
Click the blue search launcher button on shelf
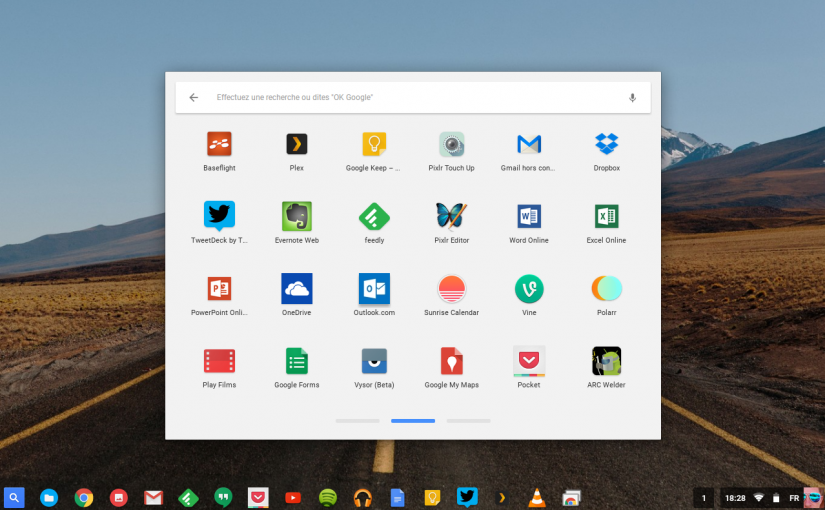point(14,497)
